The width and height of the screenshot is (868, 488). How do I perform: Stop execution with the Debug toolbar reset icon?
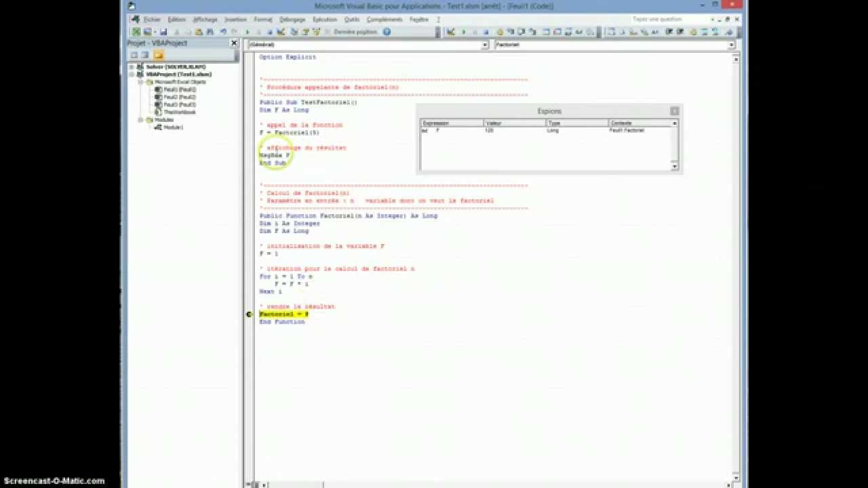click(486, 32)
